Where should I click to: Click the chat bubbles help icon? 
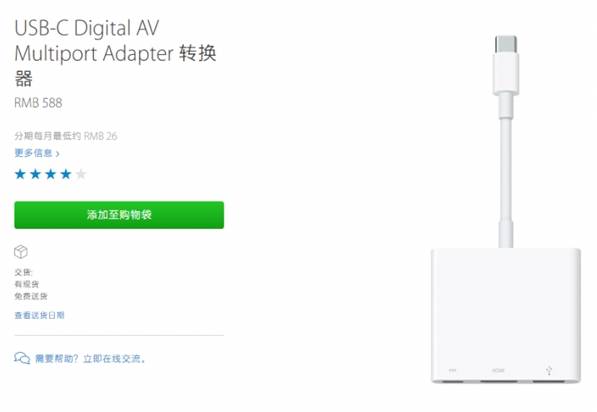[x=22, y=358]
